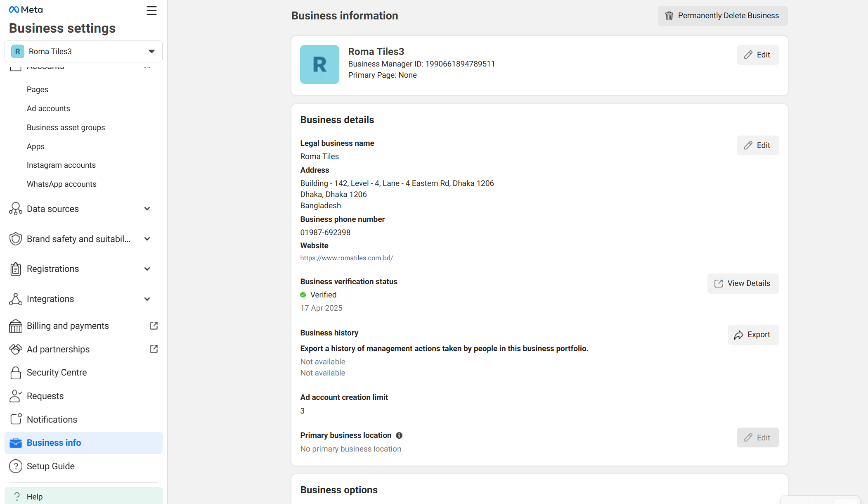The image size is (868, 504).
Task: Expand the Data sources chevron
Action: (147, 209)
